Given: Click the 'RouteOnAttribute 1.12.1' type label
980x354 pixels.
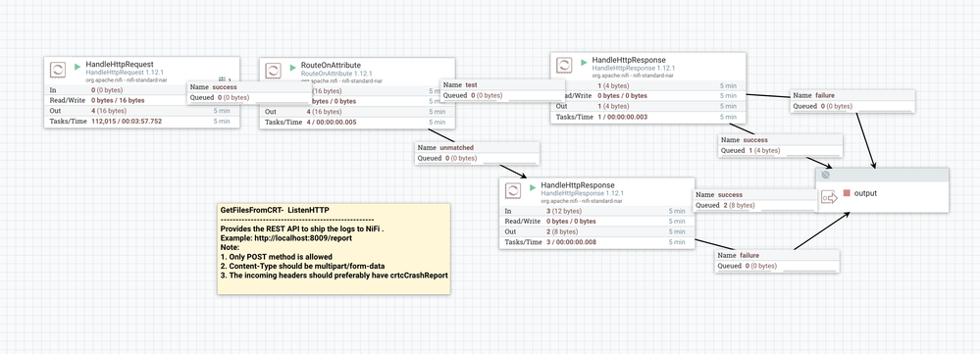Looking at the screenshot, I should coord(335,73).
